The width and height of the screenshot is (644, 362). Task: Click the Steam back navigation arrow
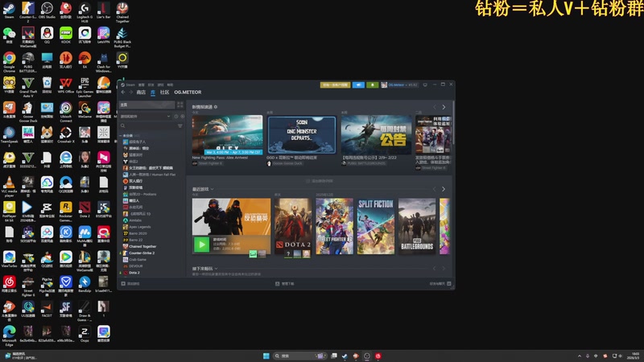pos(123,93)
